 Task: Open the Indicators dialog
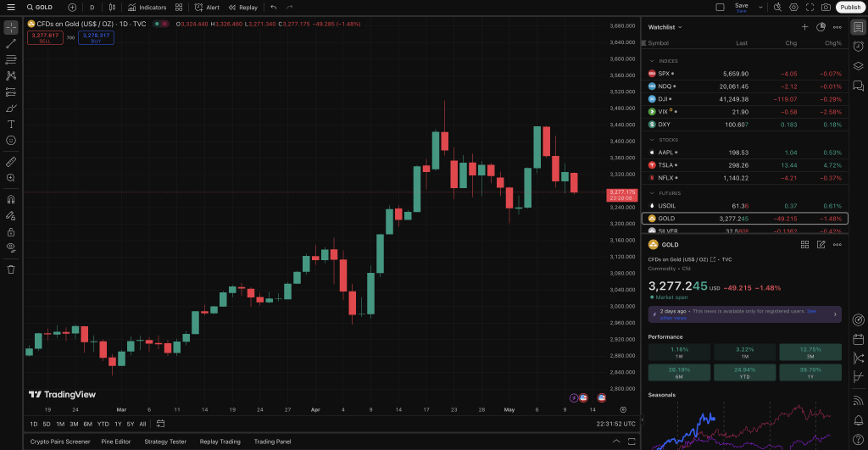tap(147, 7)
